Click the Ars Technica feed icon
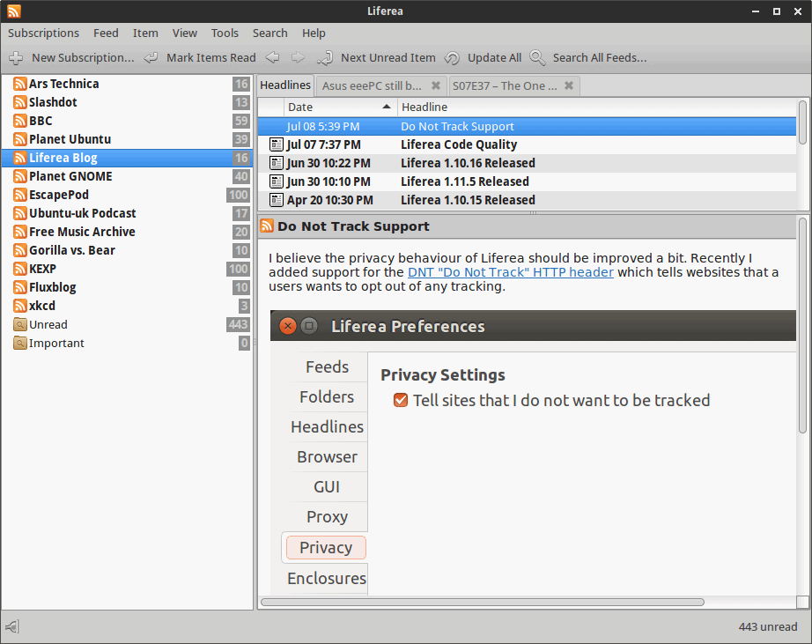The width and height of the screenshot is (812, 644). [20, 84]
